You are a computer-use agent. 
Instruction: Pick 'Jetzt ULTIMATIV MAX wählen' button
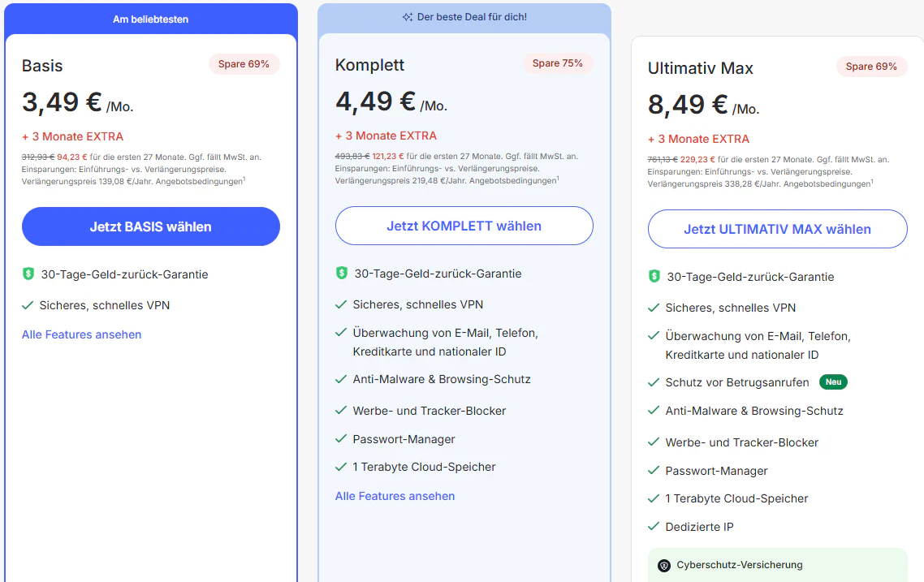[777, 229]
